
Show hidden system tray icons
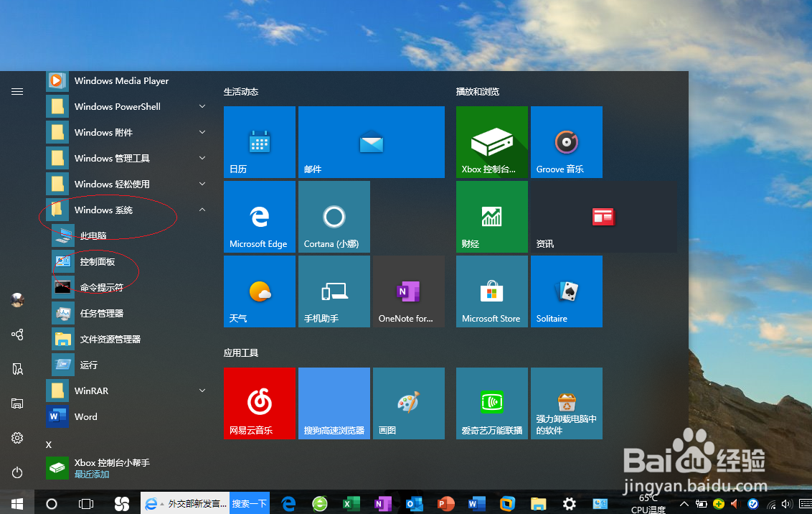point(684,504)
